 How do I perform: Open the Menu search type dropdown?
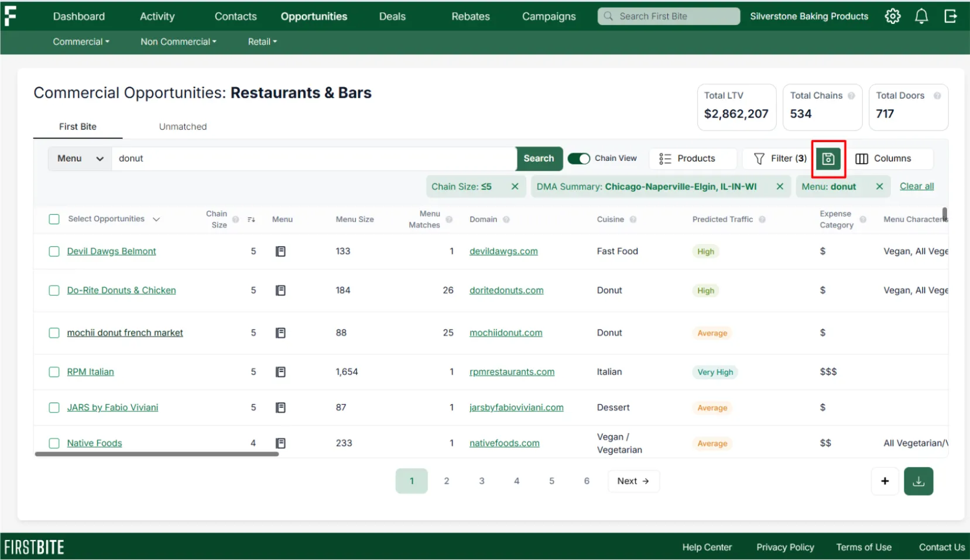80,159
